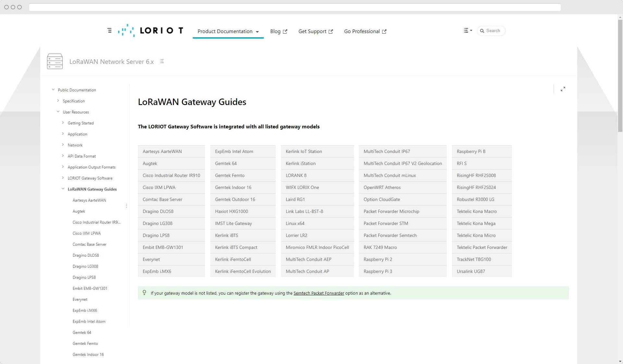623x364 pixels.
Task: Click the server stack icon in page header
Action: click(x=55, y=61)
